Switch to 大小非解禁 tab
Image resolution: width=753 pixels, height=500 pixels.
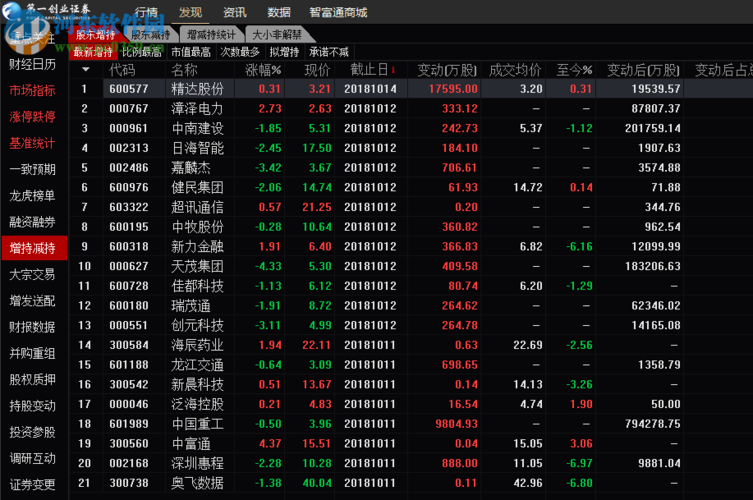click(277, 35)
